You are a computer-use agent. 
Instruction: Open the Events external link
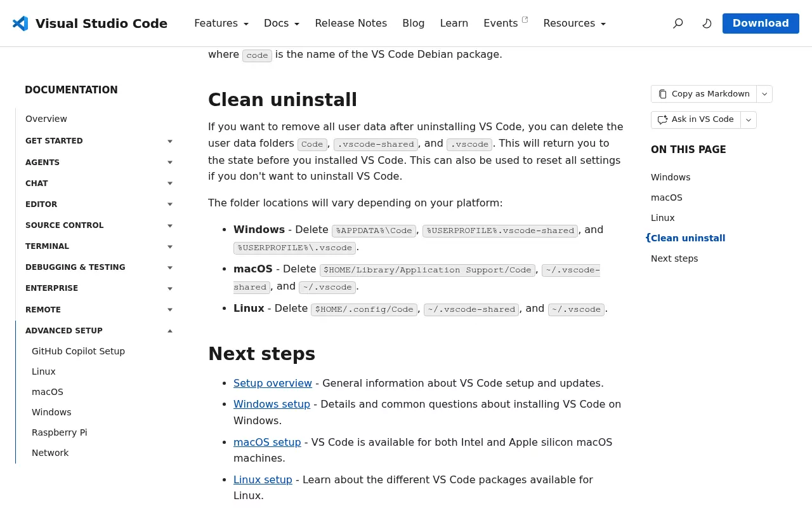pos(506,23)
